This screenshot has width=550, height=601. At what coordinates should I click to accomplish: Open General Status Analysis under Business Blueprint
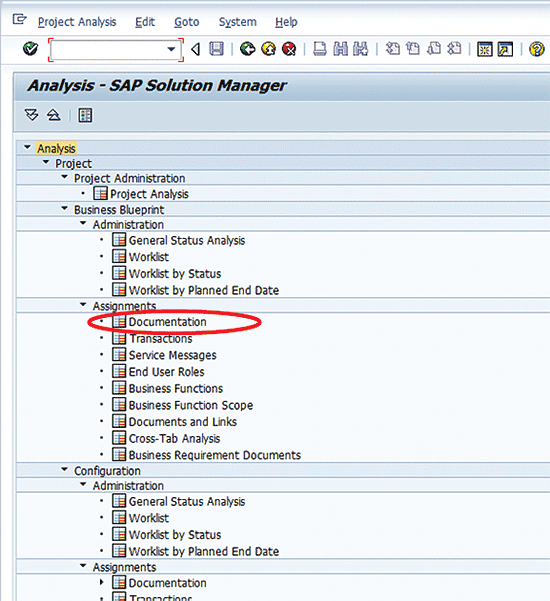pos(187,240)
